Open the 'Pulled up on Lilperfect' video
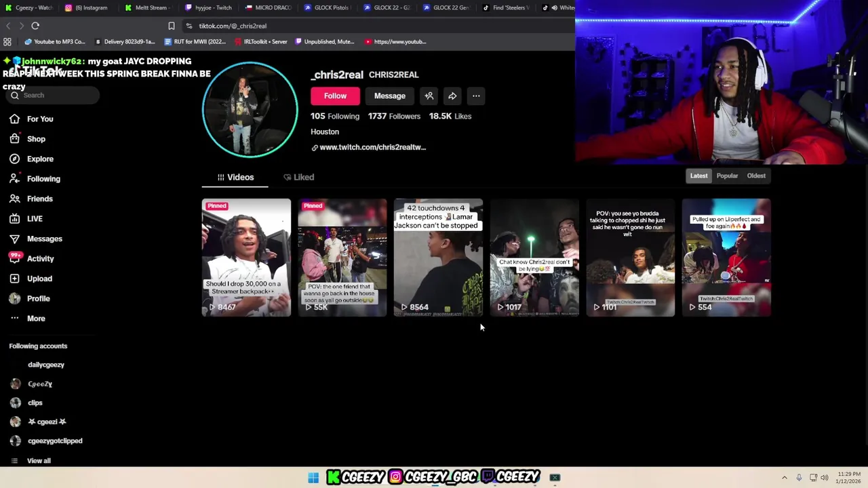 pos(726,258)
